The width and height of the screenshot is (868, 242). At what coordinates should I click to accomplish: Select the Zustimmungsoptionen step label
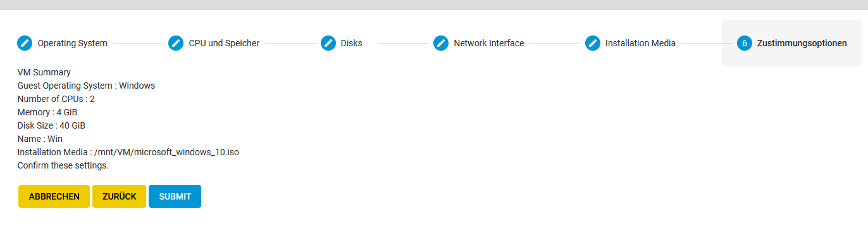(802, 43)
